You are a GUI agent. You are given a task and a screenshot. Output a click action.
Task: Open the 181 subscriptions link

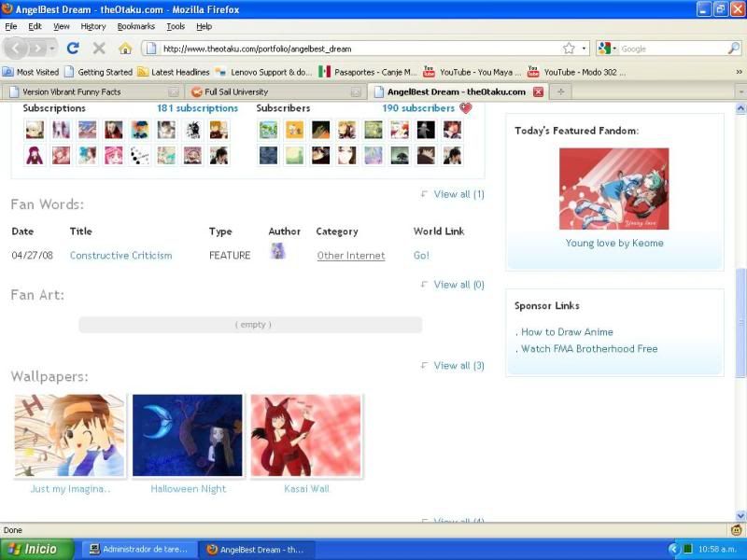pyautogui.click(x=197, y=108)
